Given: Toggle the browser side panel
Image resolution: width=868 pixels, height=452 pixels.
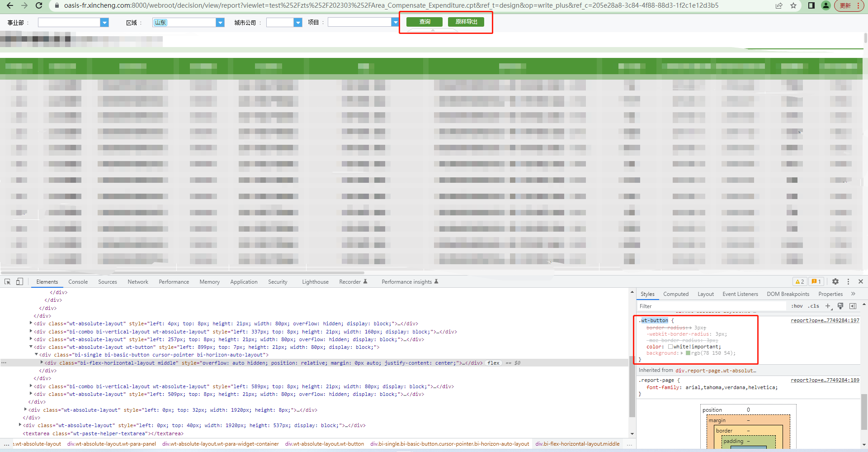Looking at the screenshot, I should click(x=811, y=5).
